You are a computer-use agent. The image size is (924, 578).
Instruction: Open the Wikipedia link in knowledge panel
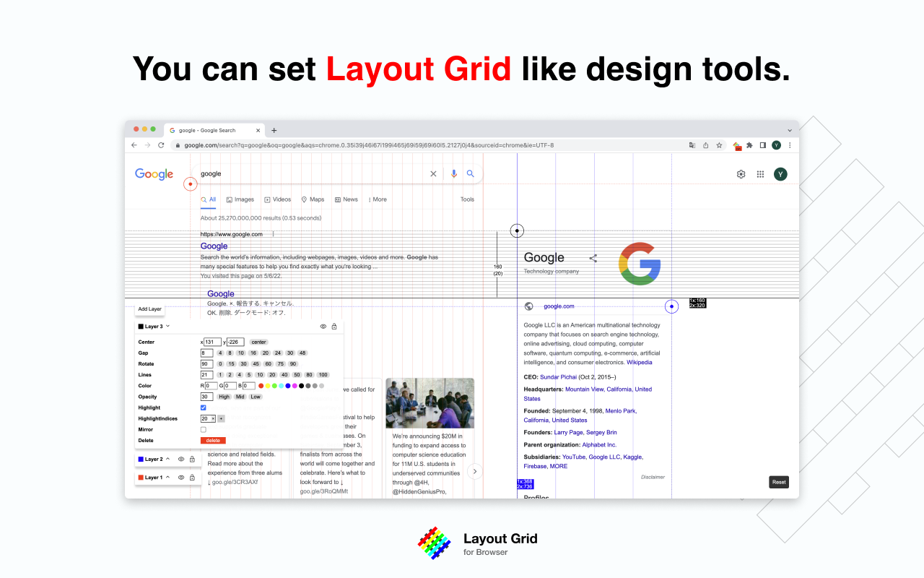[639, 363]
